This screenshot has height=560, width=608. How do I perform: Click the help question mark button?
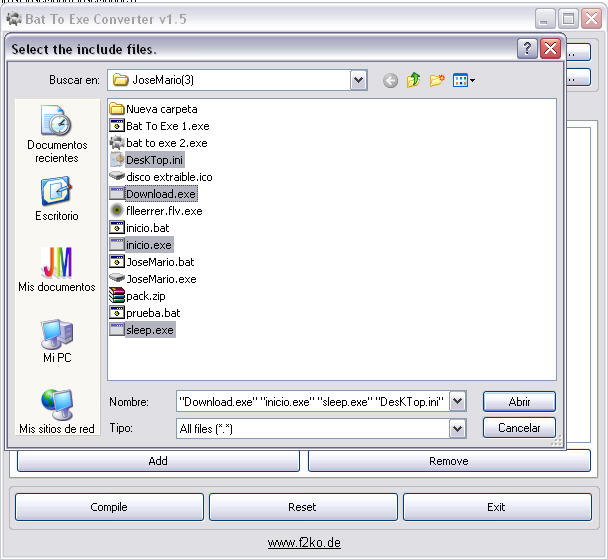[527, 48]
